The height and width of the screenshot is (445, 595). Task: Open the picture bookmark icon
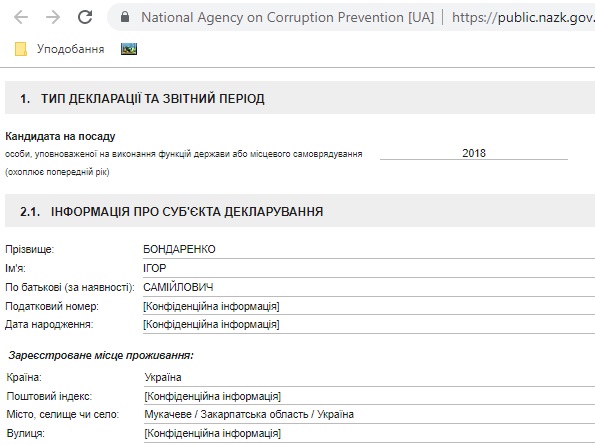[129, 49]
